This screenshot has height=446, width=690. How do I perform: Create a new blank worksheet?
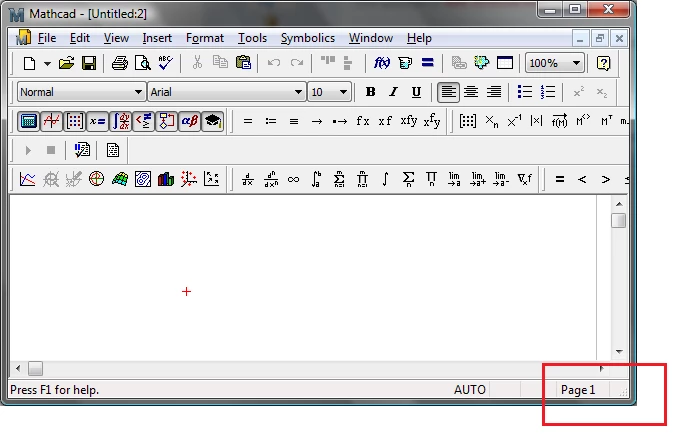click(29, 63)
